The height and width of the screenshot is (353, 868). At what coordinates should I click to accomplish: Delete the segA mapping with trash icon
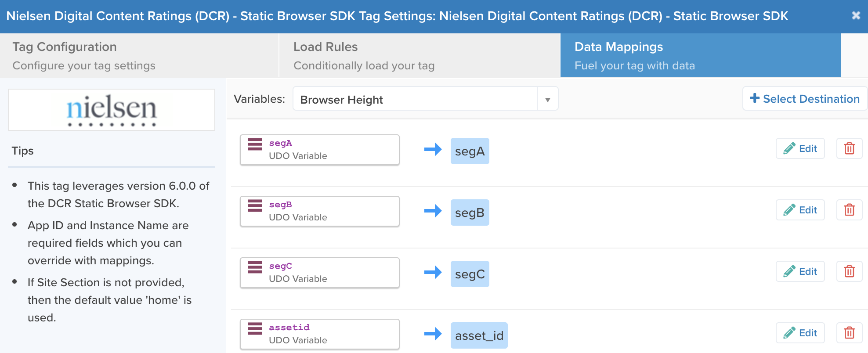[849, 148]
